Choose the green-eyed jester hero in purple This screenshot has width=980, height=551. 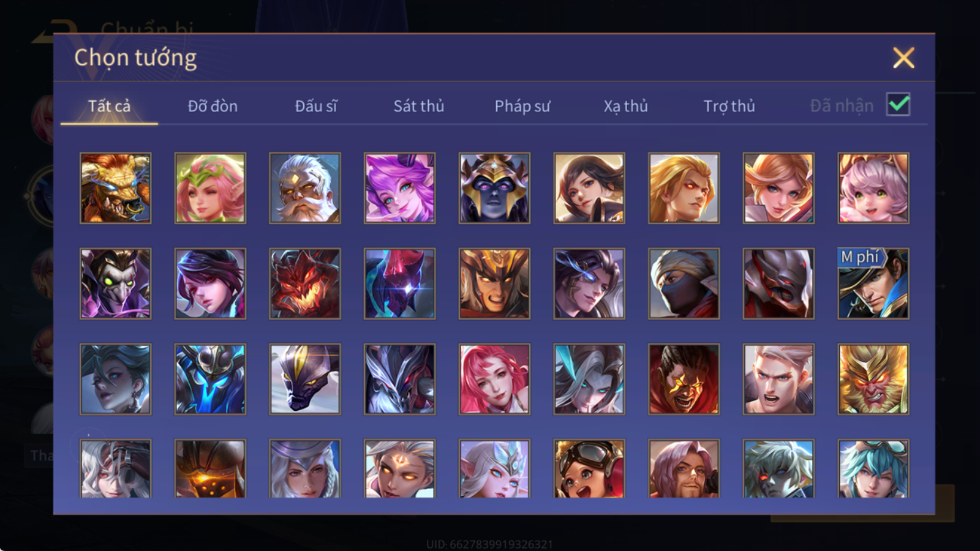click(115, 283)
